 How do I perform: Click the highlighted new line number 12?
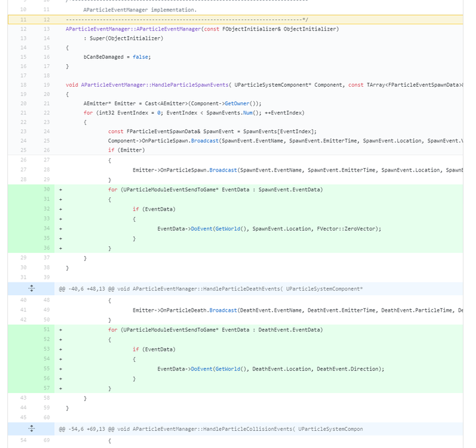pos(46,20)
